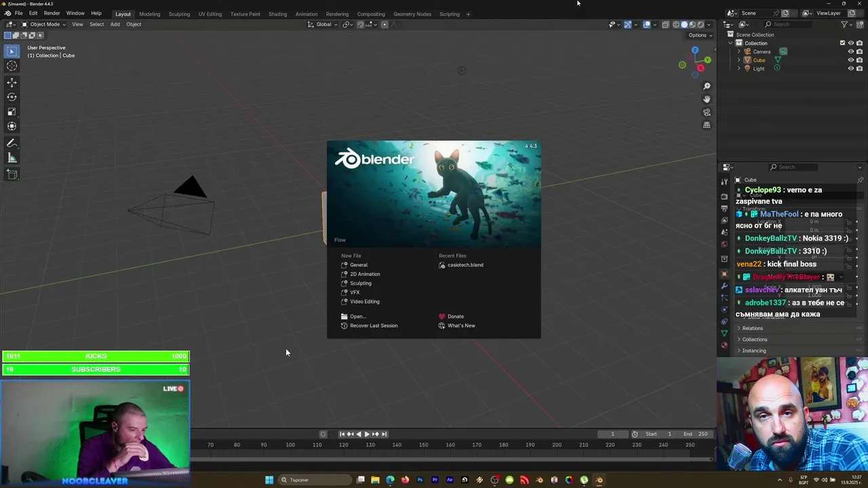Viewport: 868px width, 488px height.
Task: Create new General file from splash
Action: pyautogui.click(x=359, y=265)
